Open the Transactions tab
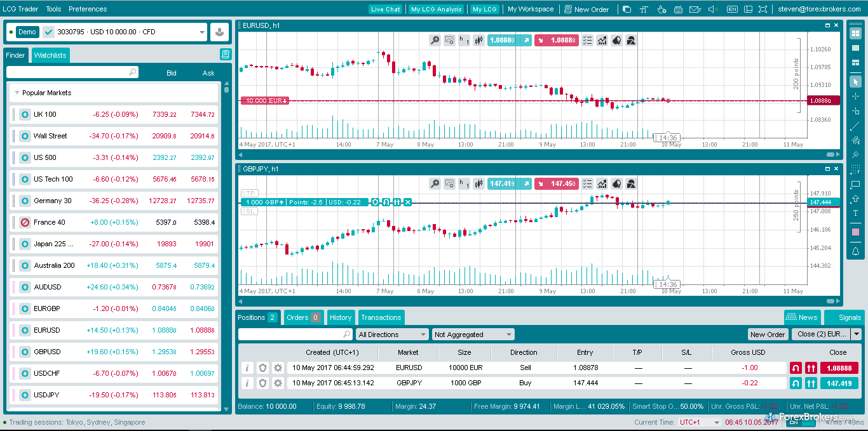The height and width of the screenshot is (431, 868). click(x=381, y=317)
